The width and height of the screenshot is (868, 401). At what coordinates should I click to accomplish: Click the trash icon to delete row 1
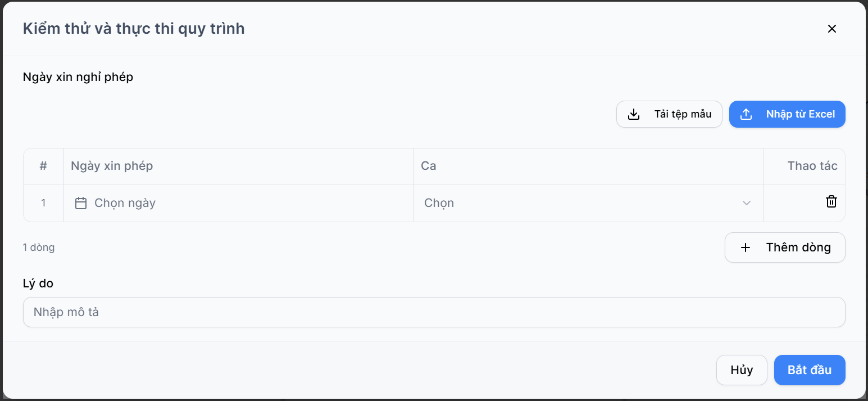831,202
